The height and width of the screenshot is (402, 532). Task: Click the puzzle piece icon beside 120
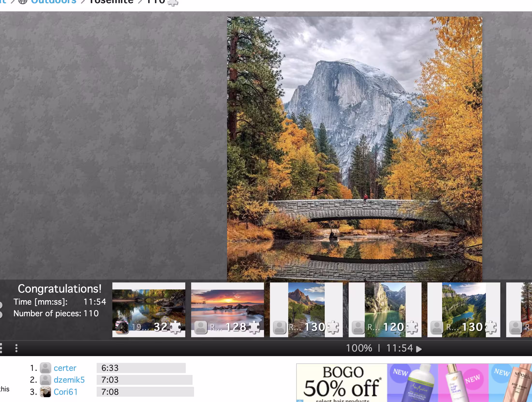412,327
